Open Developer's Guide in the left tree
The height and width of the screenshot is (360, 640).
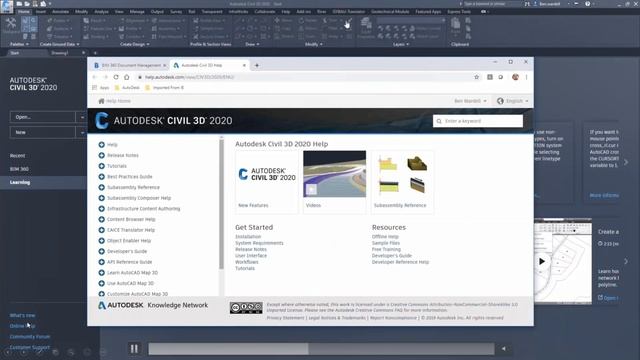pyautogui.click(x=127, y=251)
